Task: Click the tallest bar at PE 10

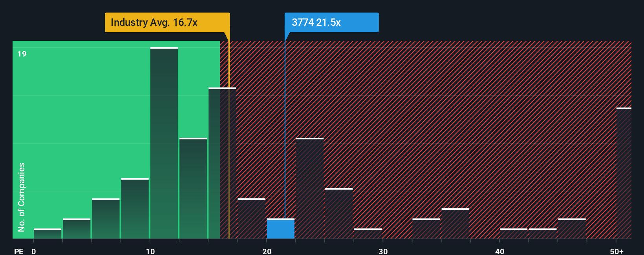Action: pyautogui.click(x=164, y=143)
